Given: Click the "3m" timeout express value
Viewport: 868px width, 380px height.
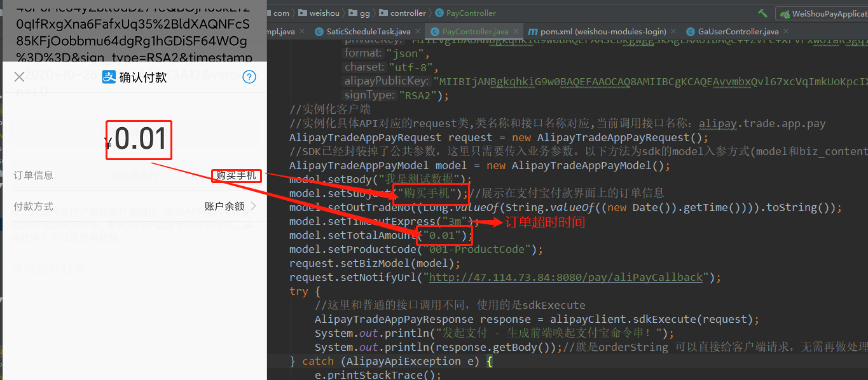Looking at the screenshot, I should click(x=455, y=221).
